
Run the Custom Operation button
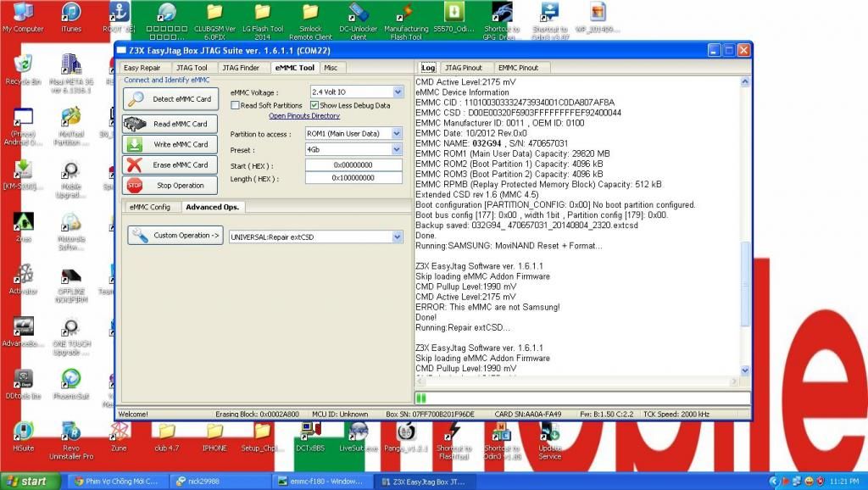coord(175,236)
